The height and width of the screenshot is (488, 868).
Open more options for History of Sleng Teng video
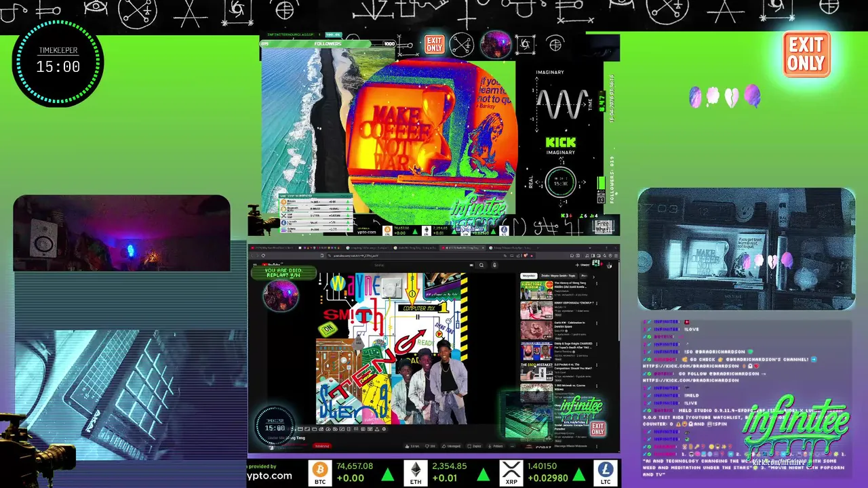pyautogui.click(x=597, y=283)
